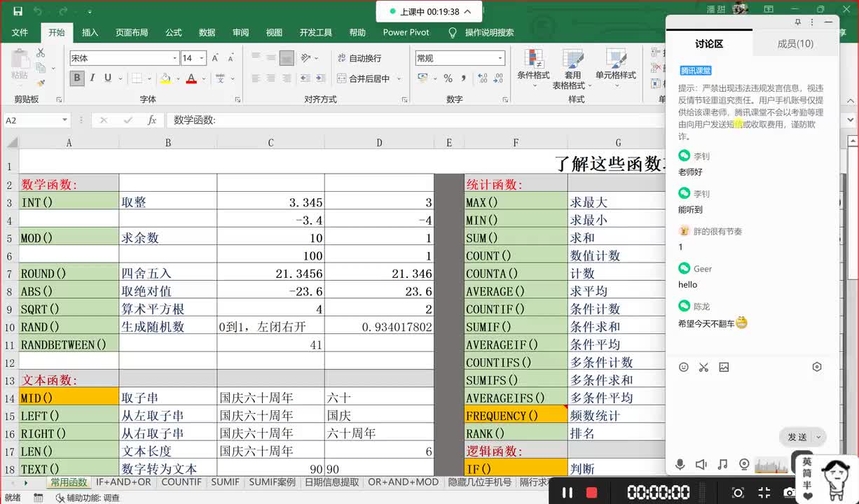This screenshot has height=504, width=859.
Task: Open the font size dropdown showing 14
Action: coord(202,58)
